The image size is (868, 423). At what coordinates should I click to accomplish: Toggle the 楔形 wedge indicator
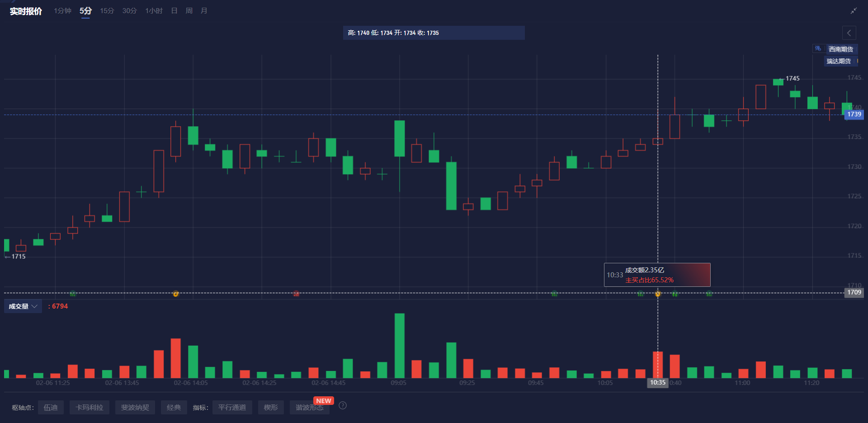click(271, 408)
